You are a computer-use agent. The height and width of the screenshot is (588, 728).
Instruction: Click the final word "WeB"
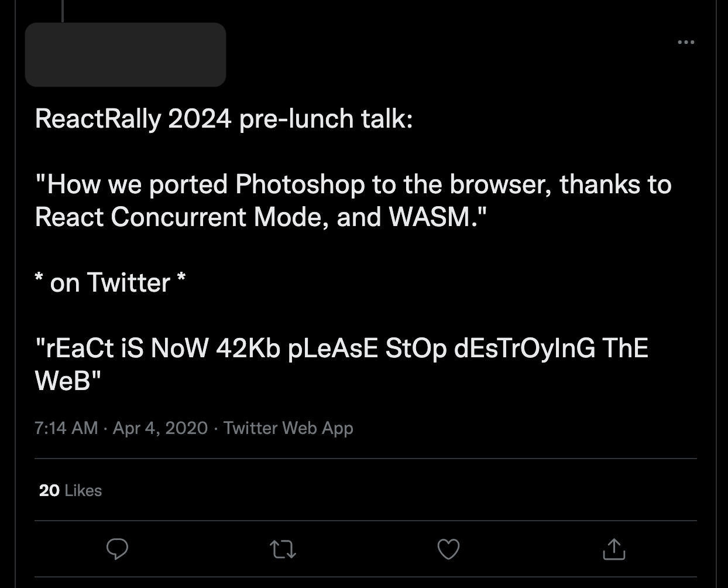(x=62, y=381)
